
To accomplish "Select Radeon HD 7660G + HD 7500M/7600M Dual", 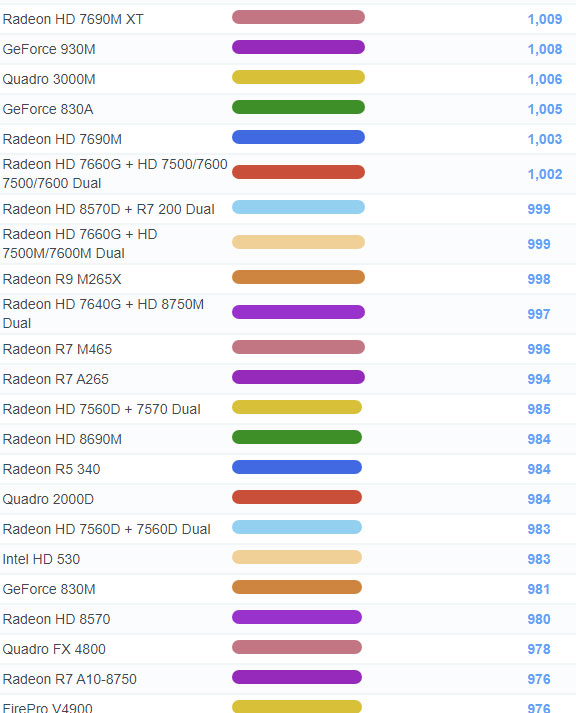I will [x=80, y=244].
